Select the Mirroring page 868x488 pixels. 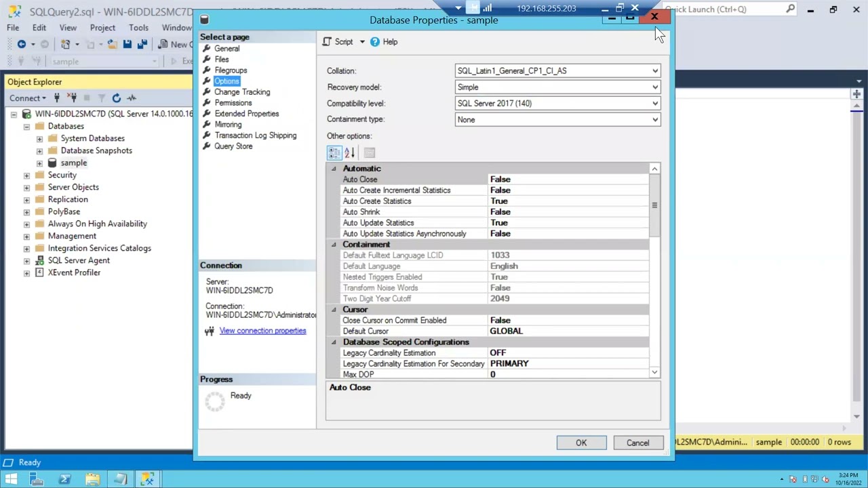[x=228, y=125]
